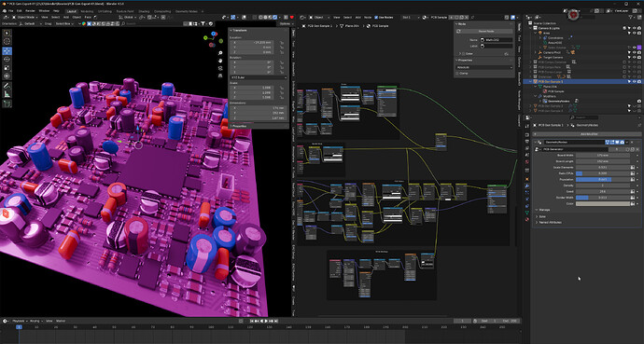
Task: Toggle modifier show in render icon for GeometryNodes
Action: point(623,143)
